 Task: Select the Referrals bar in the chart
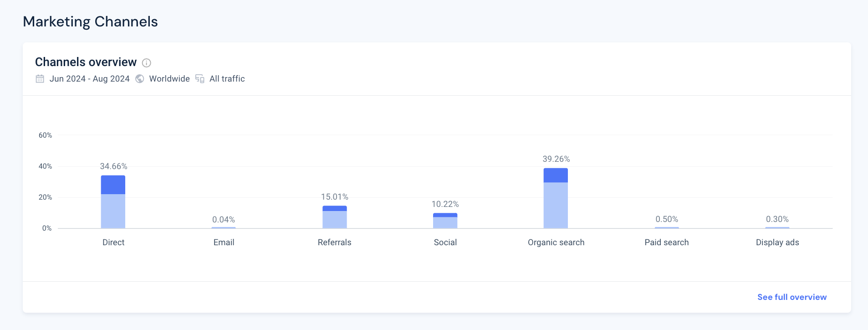click(335, 218)
